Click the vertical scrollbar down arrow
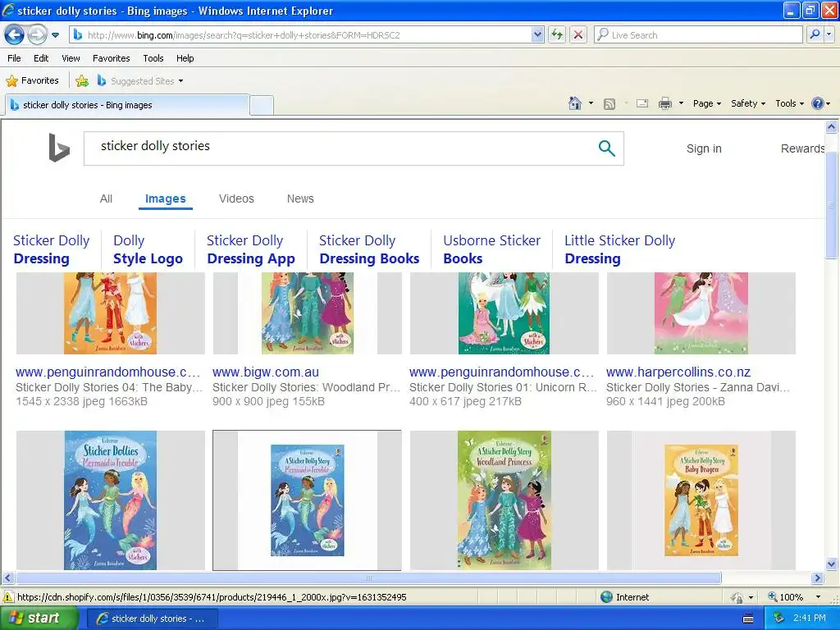The height and width of the screenshot is (630, 840). [x=832, y=564]
